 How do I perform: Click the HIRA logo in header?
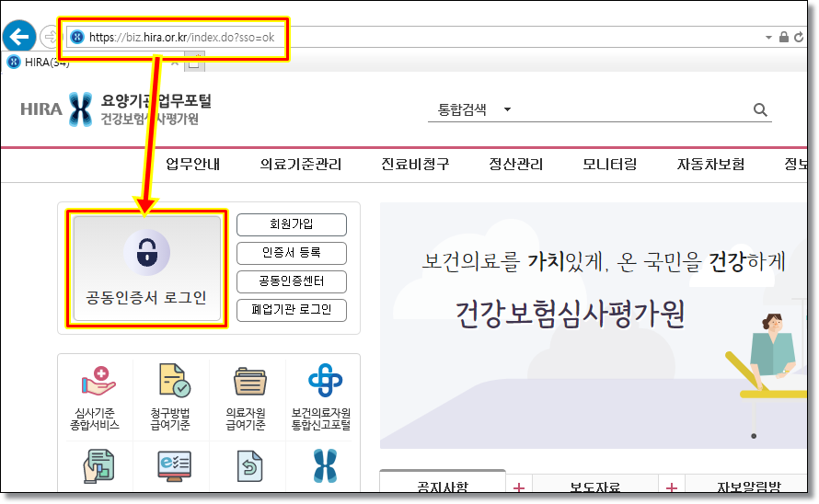(x=56, y=109)
